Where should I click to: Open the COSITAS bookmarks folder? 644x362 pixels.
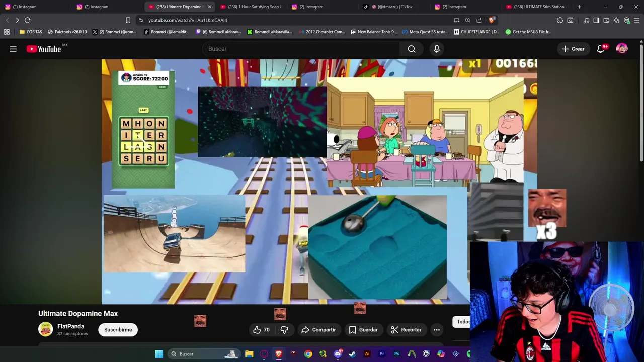(31, 32)
